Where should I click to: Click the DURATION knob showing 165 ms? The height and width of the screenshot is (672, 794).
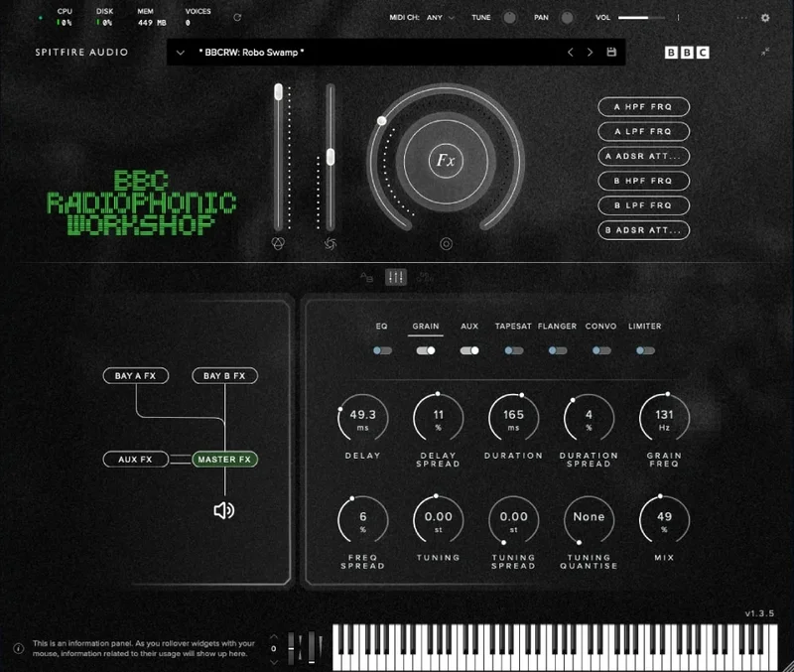[x=513, y=419]
